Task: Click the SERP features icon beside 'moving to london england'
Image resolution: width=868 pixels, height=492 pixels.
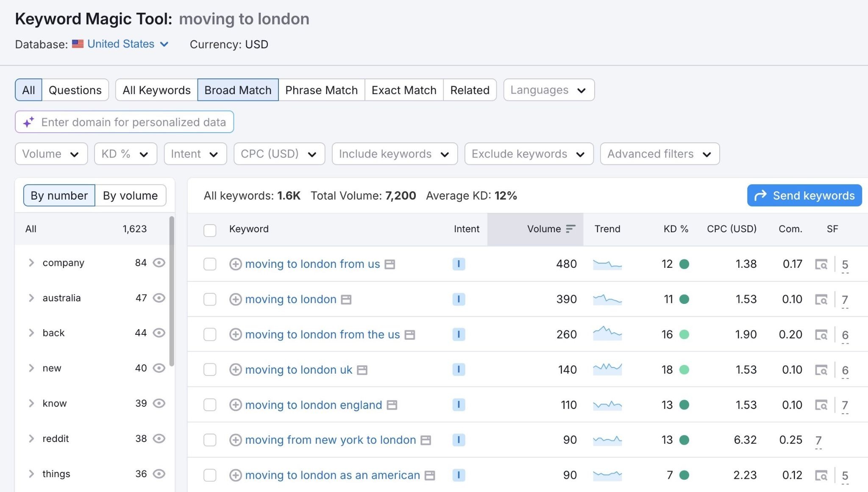Action: (x=391, y=405)
